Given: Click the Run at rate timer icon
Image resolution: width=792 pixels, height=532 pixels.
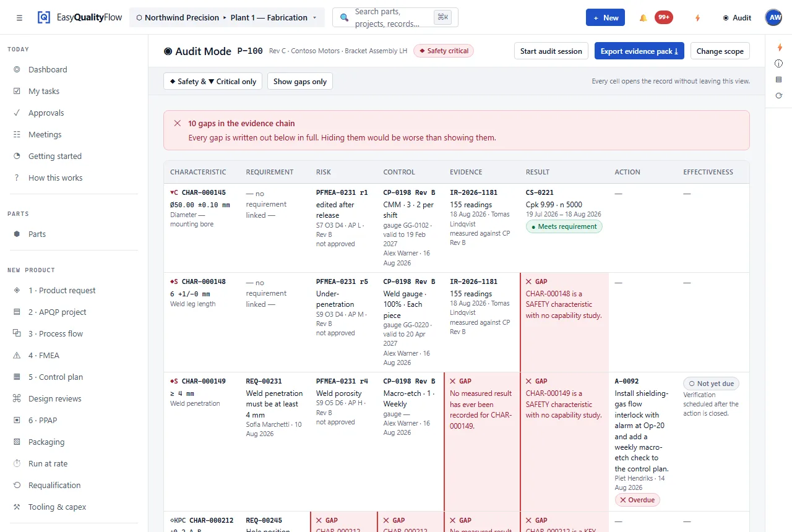Looking at the screenshot, I should coord(17,464).
